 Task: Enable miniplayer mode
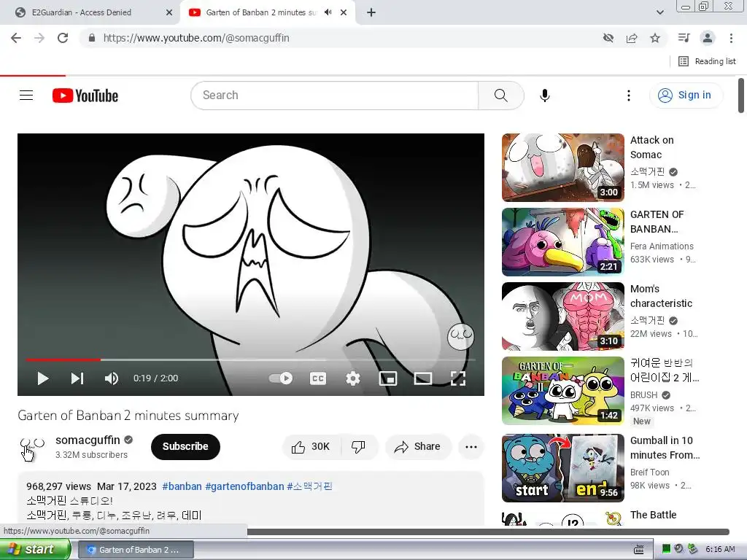coord(388,378)
